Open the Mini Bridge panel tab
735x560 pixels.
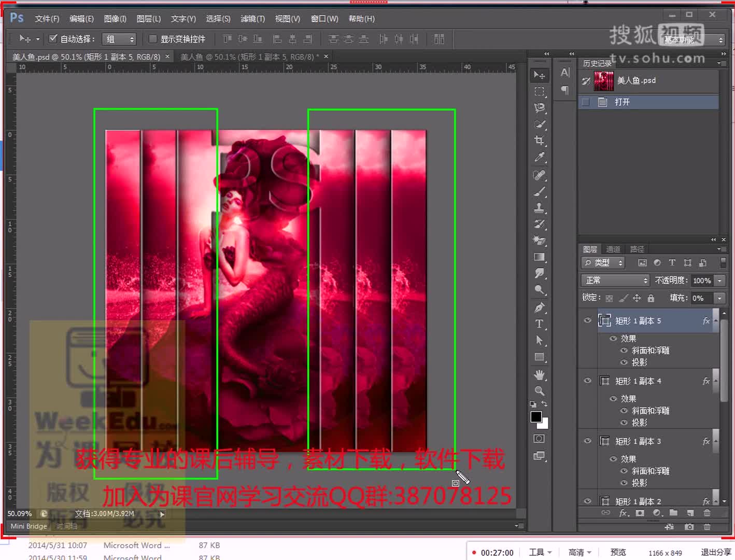click(x=29, y=526)
